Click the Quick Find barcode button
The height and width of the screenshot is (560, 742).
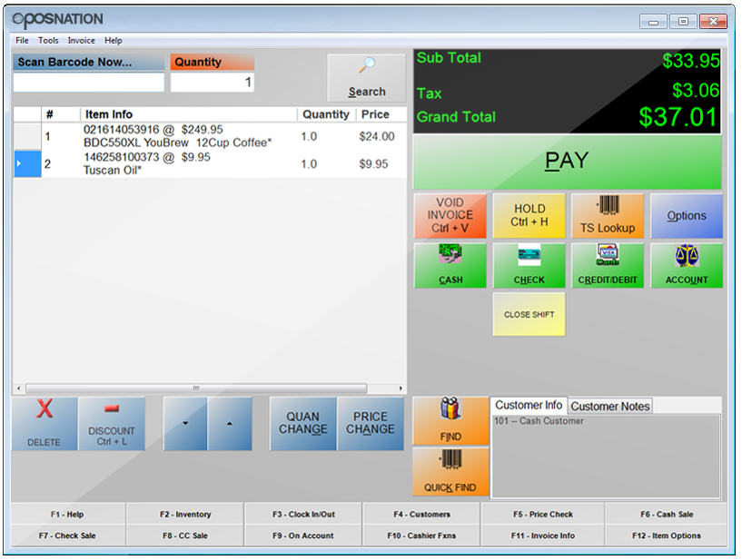point(450,472)
